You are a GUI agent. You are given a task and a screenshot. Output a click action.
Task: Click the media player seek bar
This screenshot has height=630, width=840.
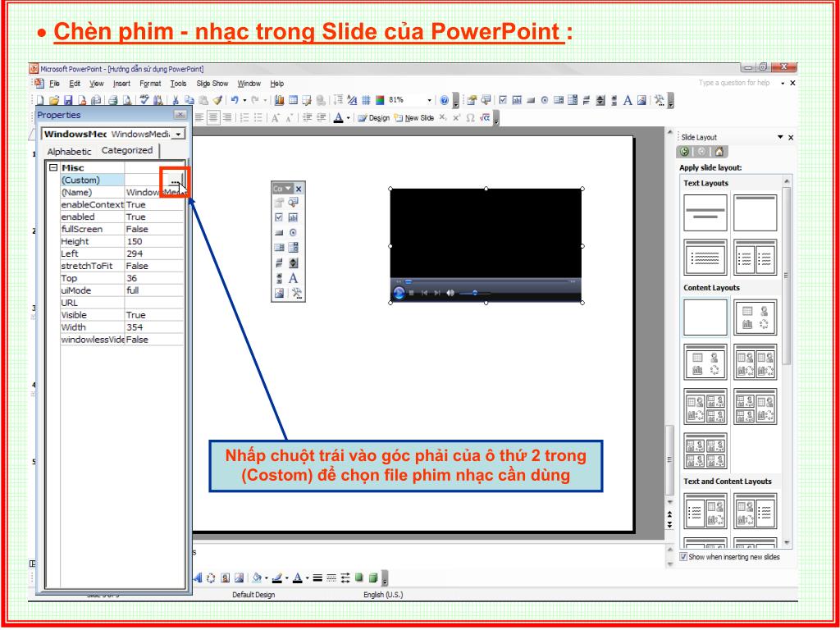(x=486, y=281)
